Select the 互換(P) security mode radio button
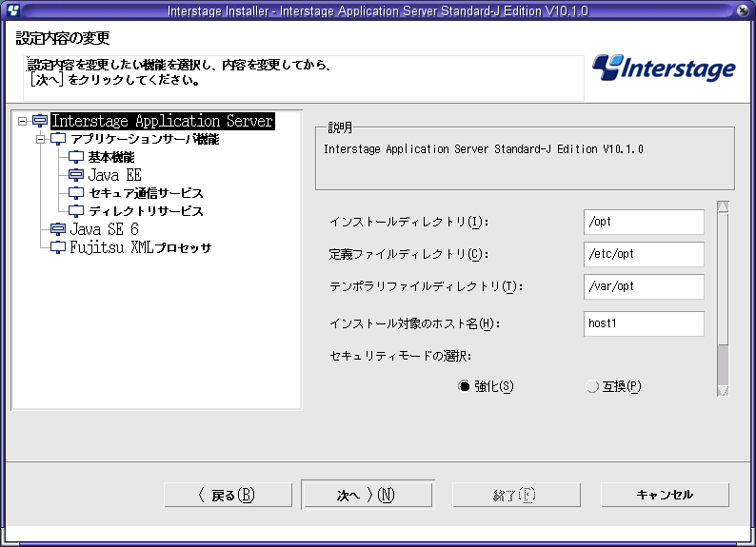This screenshot has height=547, width=756. pyautogui.click(x=591, y=386)
